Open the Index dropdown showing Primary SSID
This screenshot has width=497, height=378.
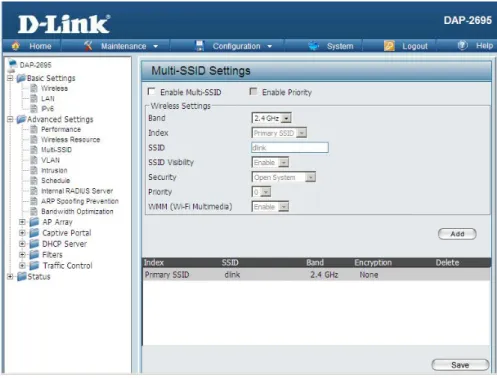(279, 133)
